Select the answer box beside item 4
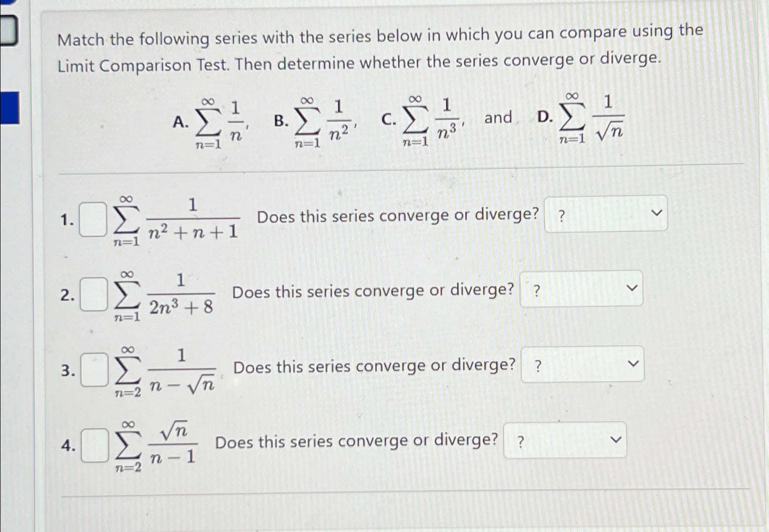This screenshot has width=769, height=532. click(96, 443)
